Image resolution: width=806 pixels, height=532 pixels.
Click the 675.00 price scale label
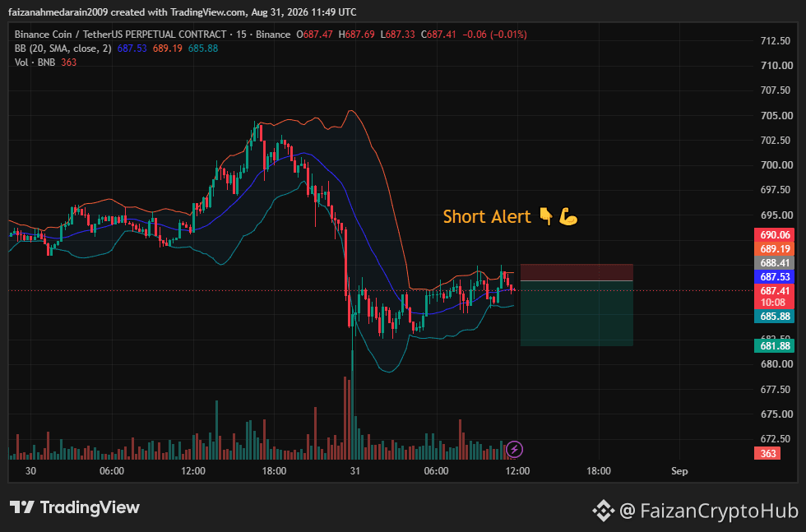[776, 414]
